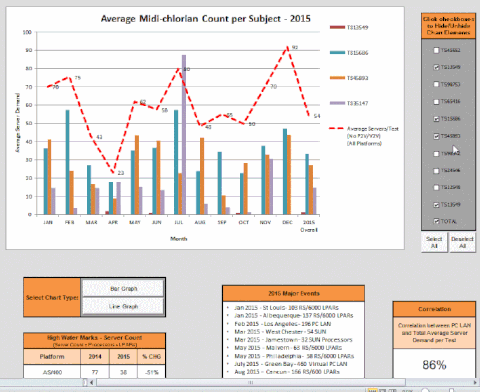480x392 pixels.
Task: Click the horizontal scrollbar thumb
Action: tap(251, 382)
